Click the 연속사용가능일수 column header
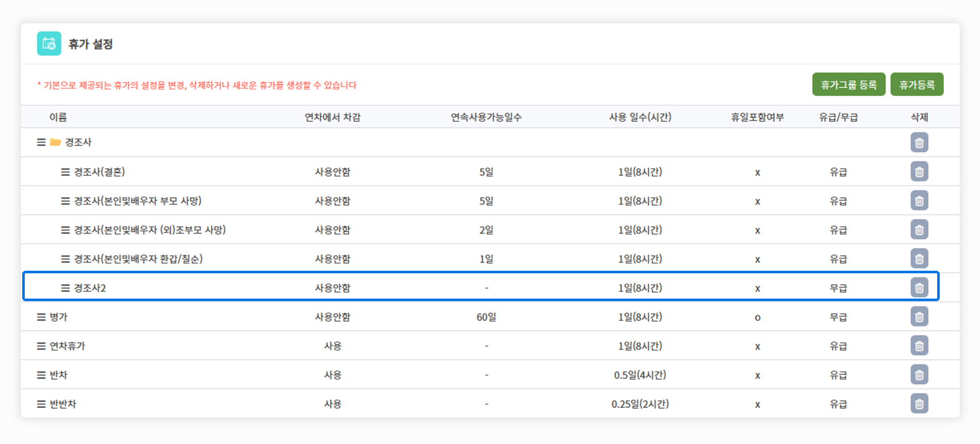980x444 pixels. tap(486, 117)
